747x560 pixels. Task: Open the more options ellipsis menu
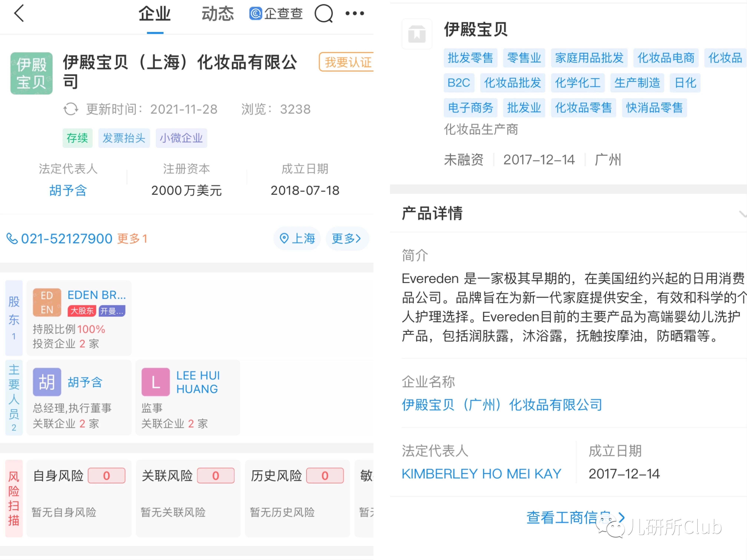pos(355,14)
